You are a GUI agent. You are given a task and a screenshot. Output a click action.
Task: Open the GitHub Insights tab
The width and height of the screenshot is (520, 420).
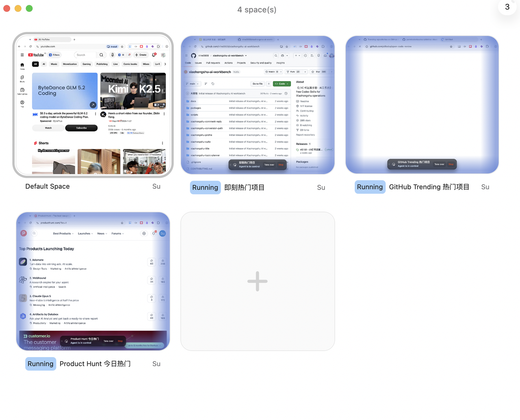click(280, 63)
